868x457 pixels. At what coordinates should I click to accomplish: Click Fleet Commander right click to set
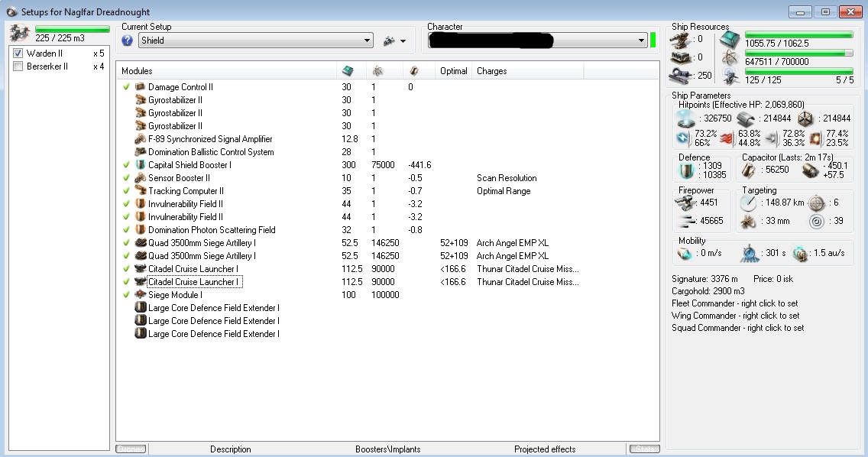click(734, 303)
